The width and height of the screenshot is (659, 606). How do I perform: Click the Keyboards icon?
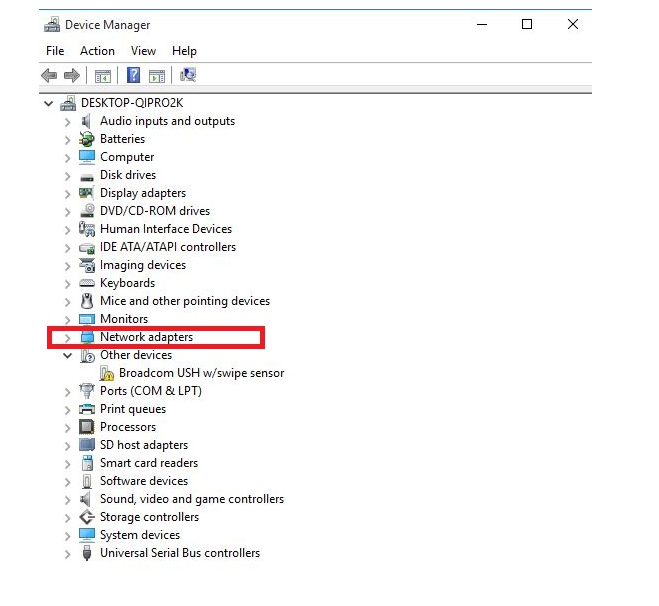tap(87, 284)
